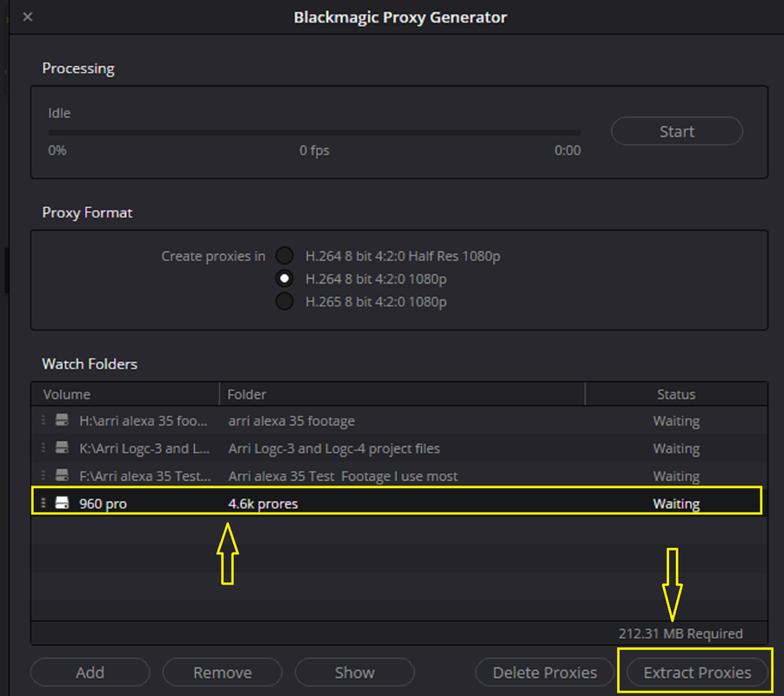The height and width of the screenshot is (696, 784).
Task: Click the Waiting status of the F:\Arri alexa 35 Test row
Action: 676,476
